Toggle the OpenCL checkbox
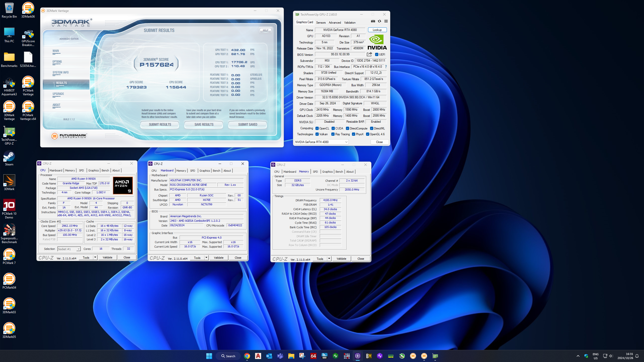The height and width of the screenshot is (362, 644). (317, 128)
